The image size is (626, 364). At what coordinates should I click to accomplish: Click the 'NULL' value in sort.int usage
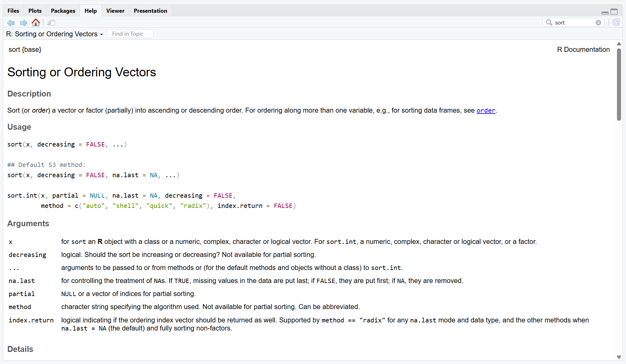(x=97, y=195)
